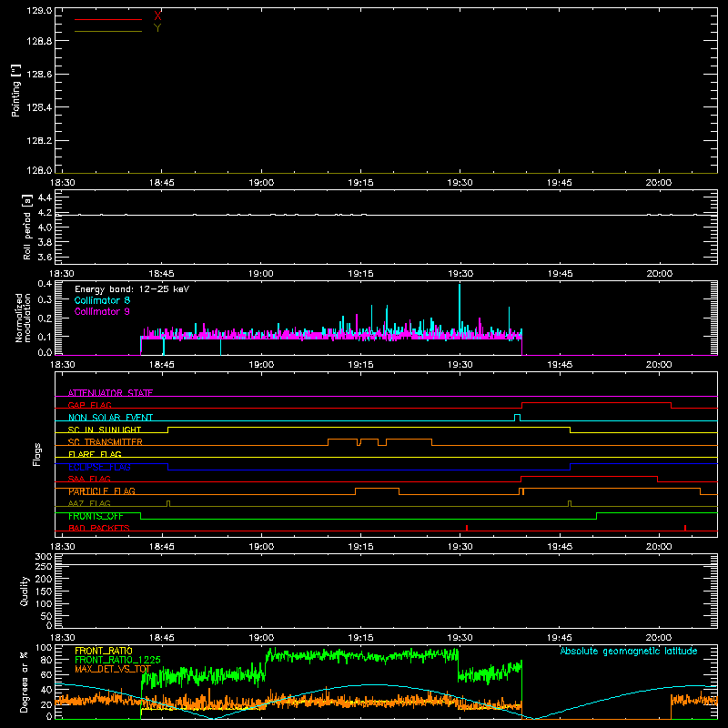Click the 'Degrees or %' axis title
This screenshot has height=728, width=728.
click(24, 682)
